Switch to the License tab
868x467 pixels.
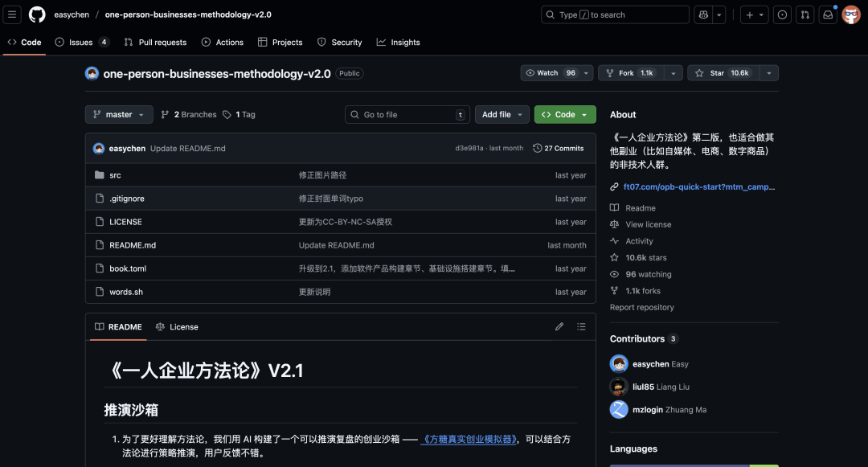177,326
